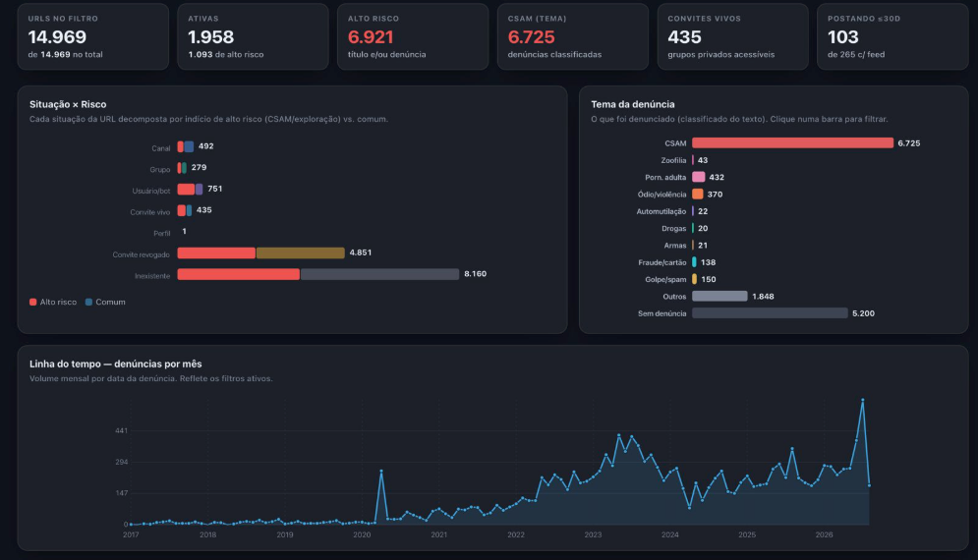978x560 pixels.
Task: Click the 2023 x-axis label
Action: (593, 534)
